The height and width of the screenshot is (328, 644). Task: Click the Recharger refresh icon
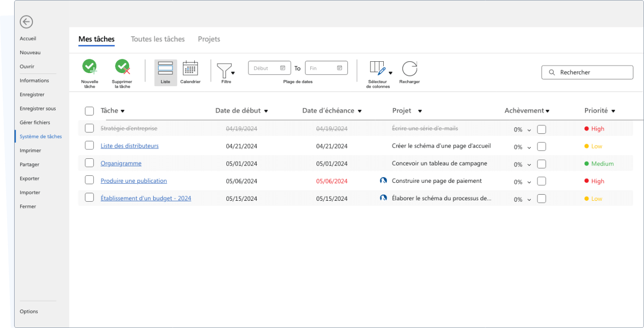tap(410, 68)
